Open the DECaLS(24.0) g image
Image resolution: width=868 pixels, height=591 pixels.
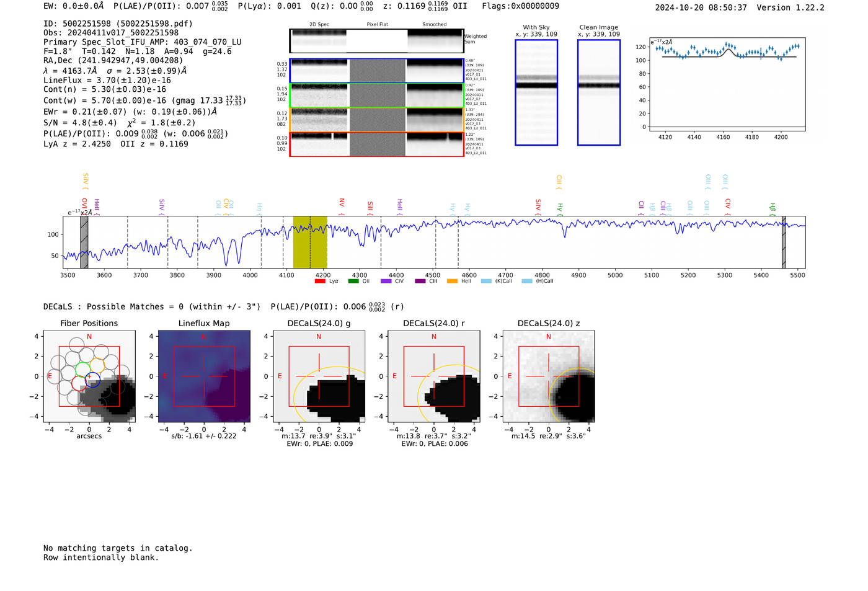pos(319,376)
